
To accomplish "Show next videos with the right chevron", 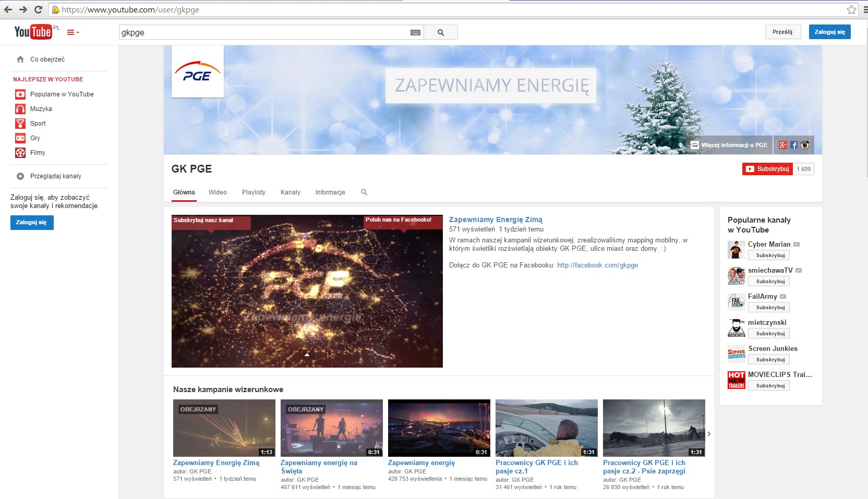I will 709,434.
